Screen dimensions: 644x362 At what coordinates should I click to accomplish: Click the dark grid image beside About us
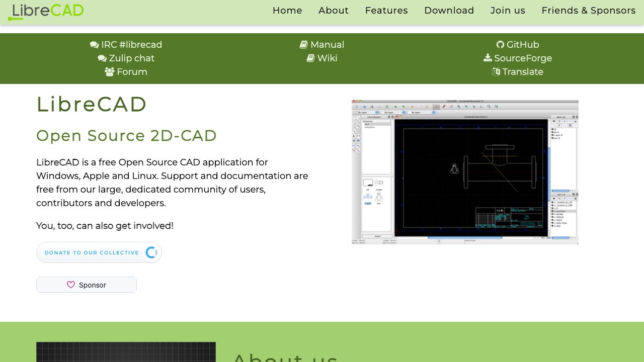tap(126, 352)
